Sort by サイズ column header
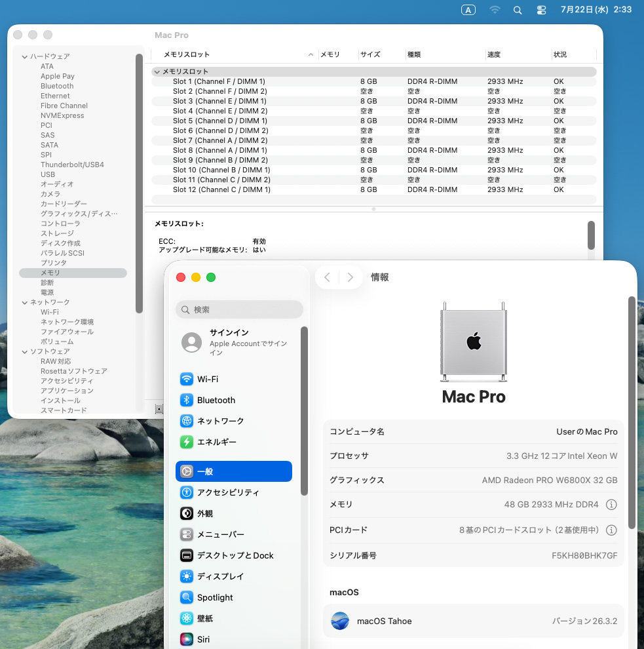Screen dimensions: 644x649 pyautogui.click(x=382, y=54)
